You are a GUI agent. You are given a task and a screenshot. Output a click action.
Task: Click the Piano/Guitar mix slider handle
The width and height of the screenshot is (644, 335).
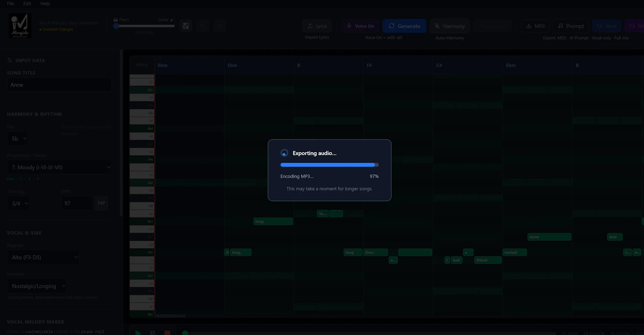(116, 26)
